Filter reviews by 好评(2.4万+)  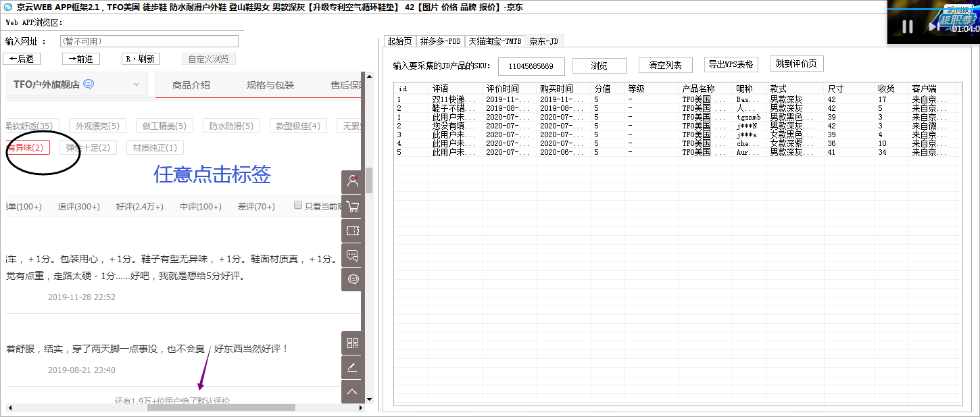point(140,206)
